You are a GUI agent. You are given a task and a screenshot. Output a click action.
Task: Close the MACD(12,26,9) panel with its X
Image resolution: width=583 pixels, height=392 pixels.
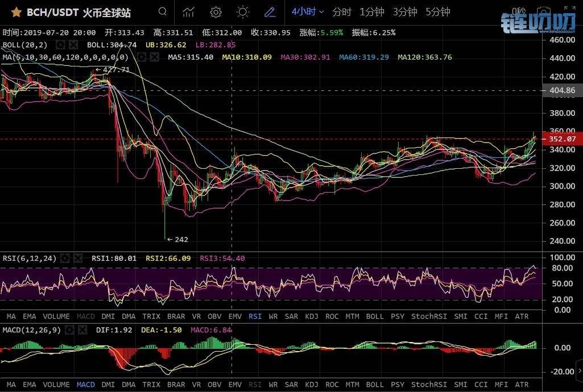pos(82,330)
